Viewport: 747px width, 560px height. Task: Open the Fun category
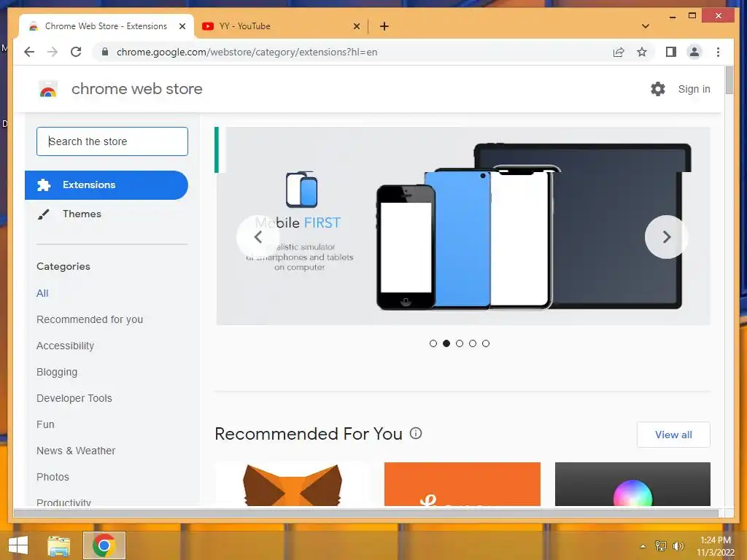click(x=45, y=424)
